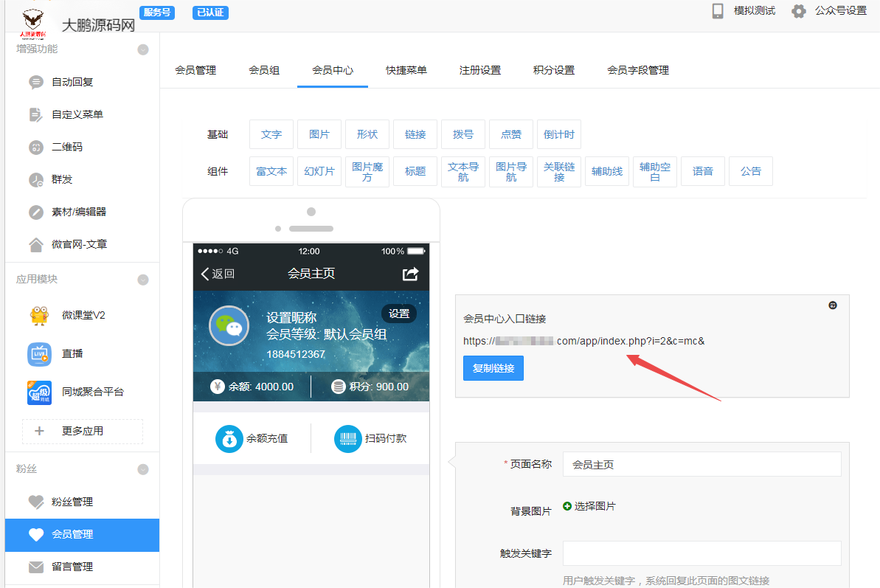Click the 复制链接 copy link button

click(493, 367)
